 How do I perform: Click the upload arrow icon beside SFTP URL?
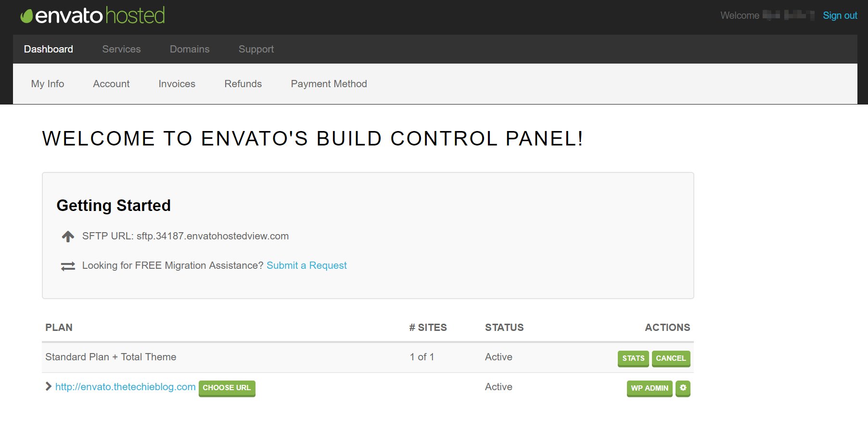(68, 237)
